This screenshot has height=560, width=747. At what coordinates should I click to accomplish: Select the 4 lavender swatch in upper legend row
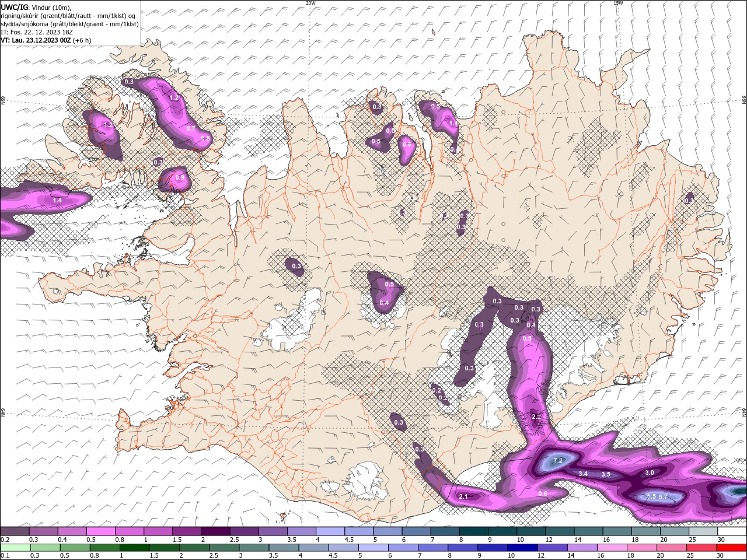330,531
